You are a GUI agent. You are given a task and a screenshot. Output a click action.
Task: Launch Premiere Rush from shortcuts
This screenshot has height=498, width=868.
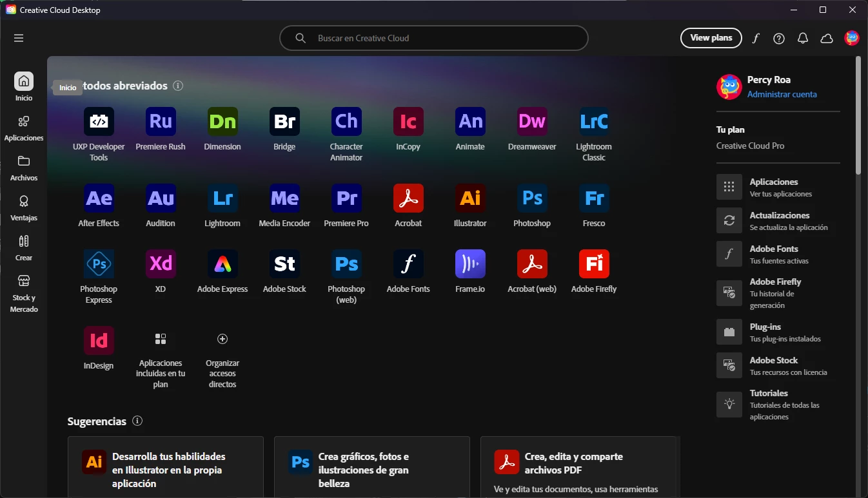tap(161, 122)
